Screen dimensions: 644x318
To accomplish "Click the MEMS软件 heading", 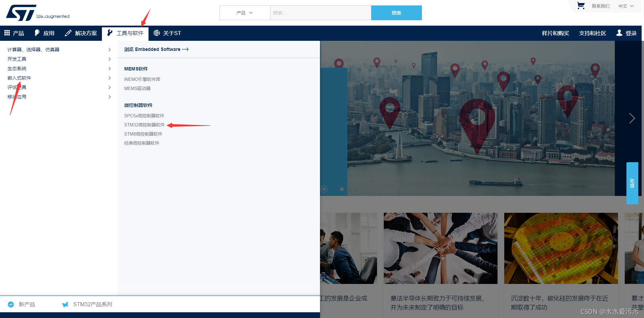I will [x=136, y=69].
